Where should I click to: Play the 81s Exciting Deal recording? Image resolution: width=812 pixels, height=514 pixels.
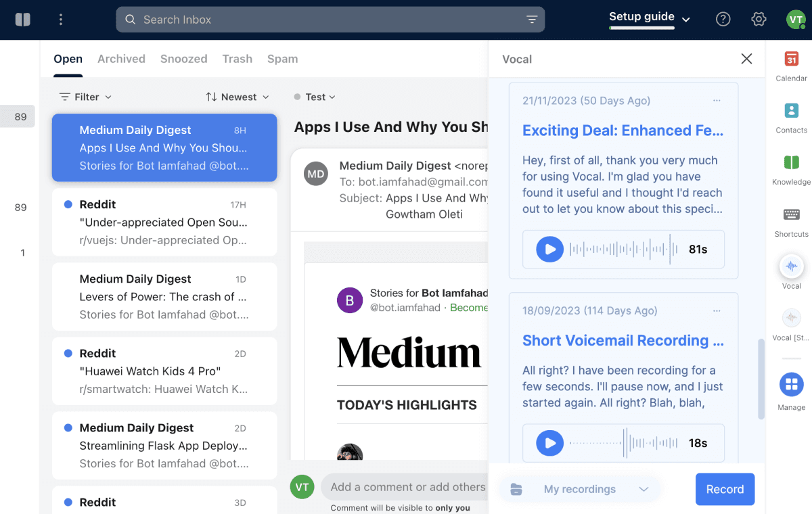(550, 250)
